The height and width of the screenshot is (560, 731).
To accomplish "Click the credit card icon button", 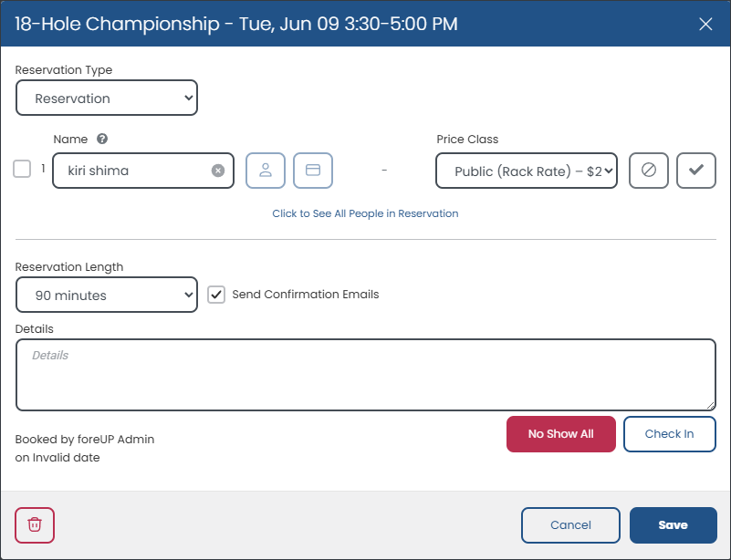I will (x=313, y=171).
